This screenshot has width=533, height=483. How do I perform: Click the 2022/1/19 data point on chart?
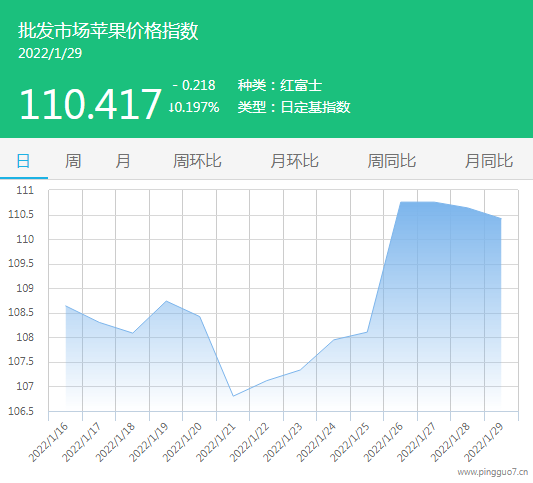pos(166,301)
